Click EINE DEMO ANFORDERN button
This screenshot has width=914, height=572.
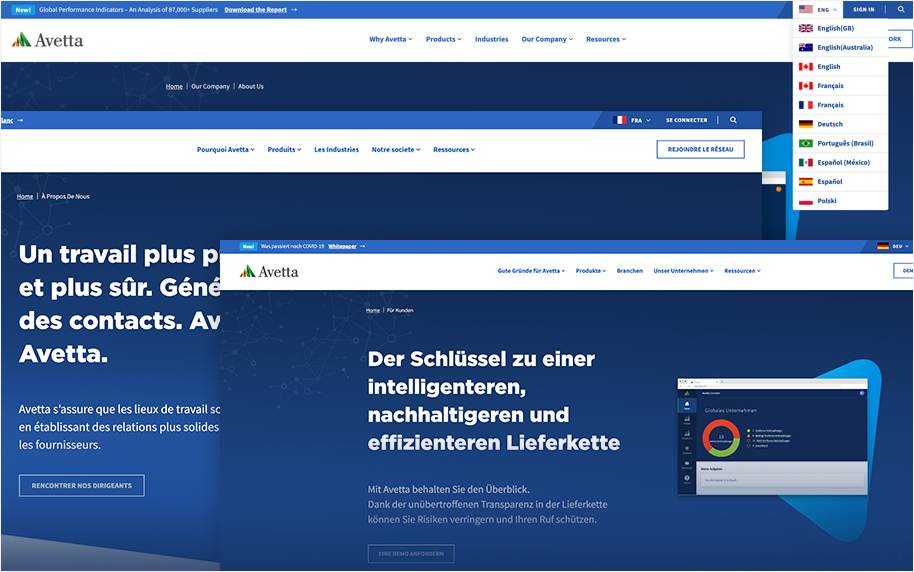point(411,553)
